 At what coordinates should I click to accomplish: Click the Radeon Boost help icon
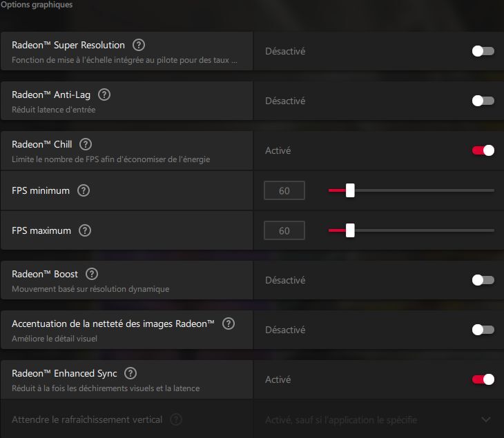pyautogui.click(x=92, y=274)
